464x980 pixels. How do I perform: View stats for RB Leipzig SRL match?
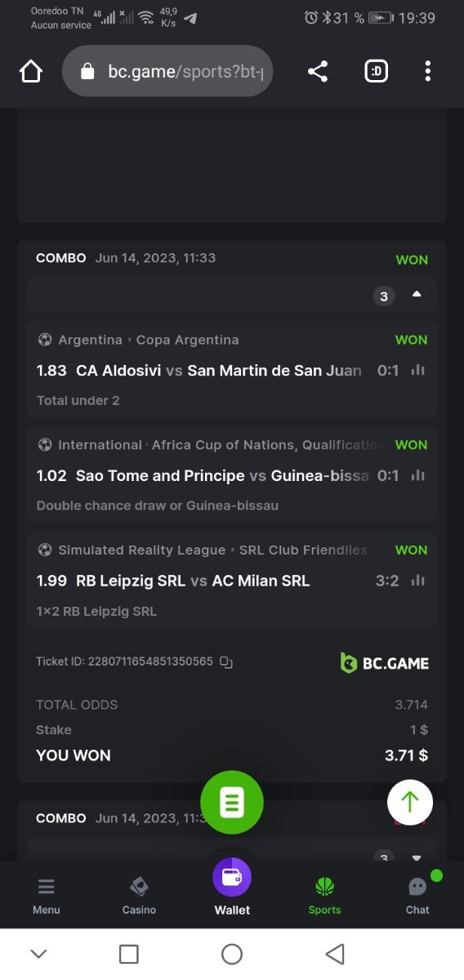418,581
